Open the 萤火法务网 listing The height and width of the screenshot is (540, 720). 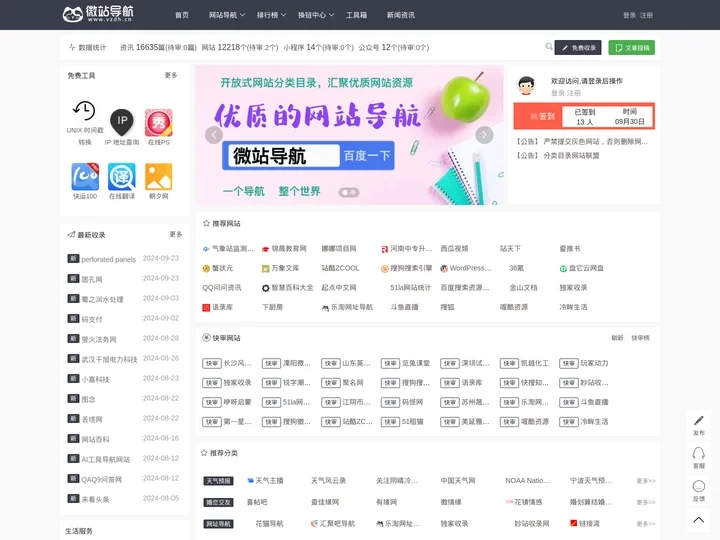pos(99,339)
